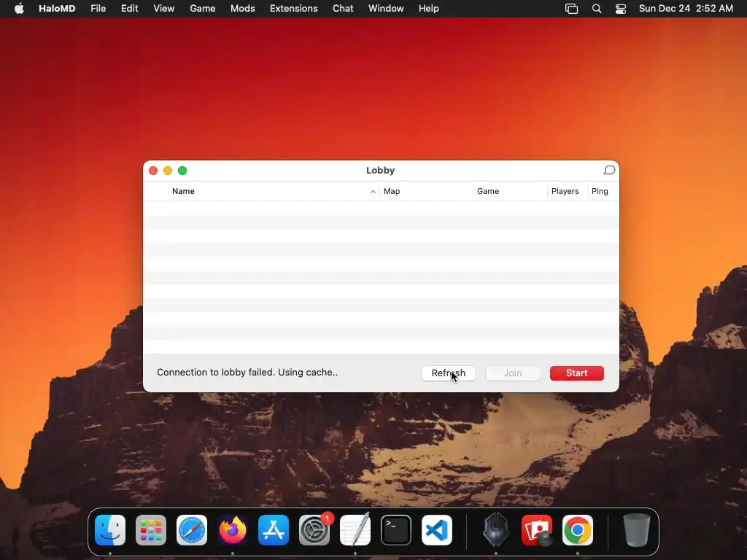This screenshot has height=560, width=747.
Task: Launch Finder from the dock
Action: coord(110,530)
